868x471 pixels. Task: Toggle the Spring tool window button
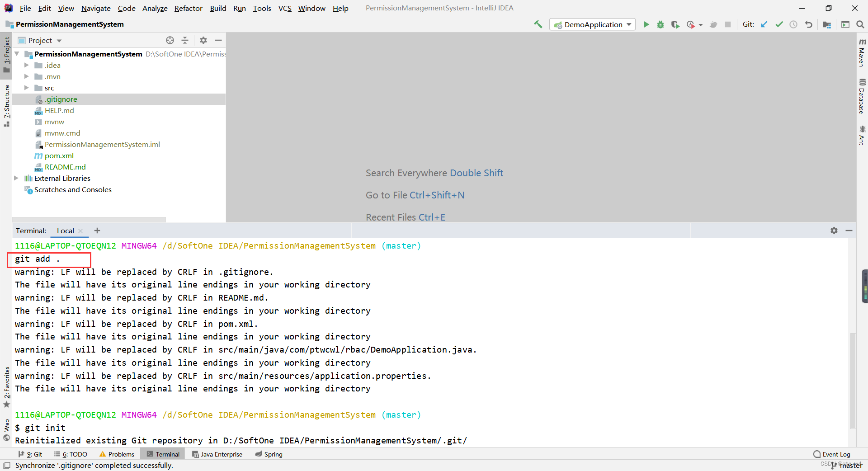click(269, 454)
